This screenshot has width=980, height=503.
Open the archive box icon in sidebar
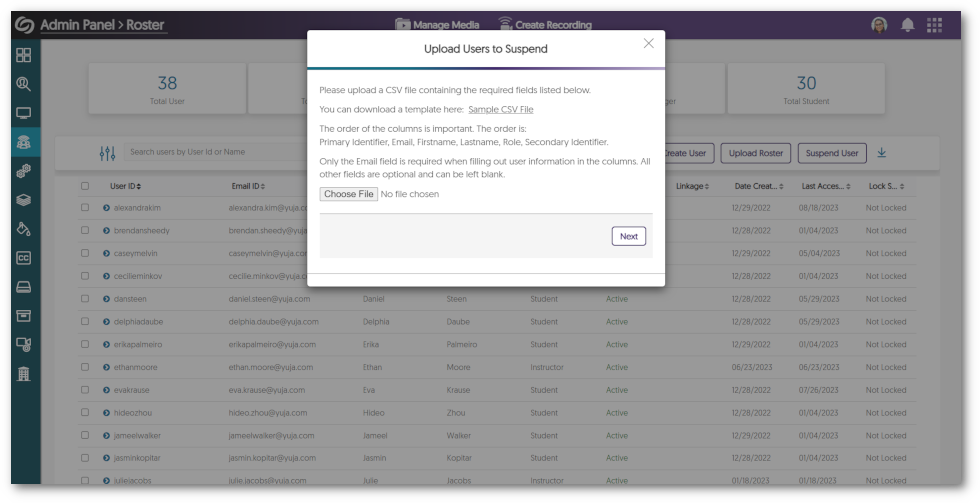(x=24, y=316)
